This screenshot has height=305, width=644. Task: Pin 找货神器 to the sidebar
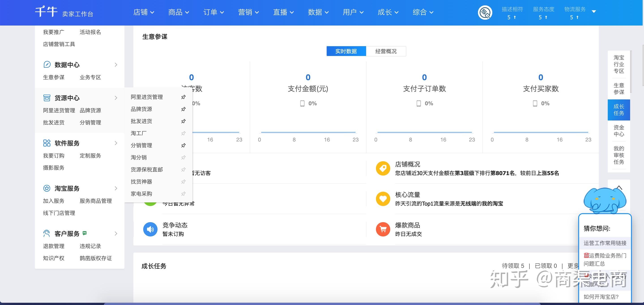click(183, 182)
